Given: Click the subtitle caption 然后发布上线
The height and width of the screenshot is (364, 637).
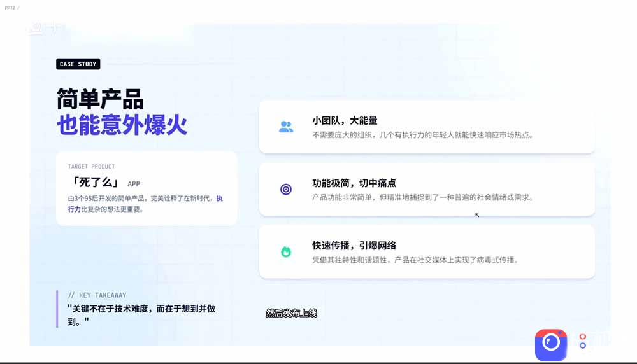Looking at the screenshot, I should tap(291, 313).
